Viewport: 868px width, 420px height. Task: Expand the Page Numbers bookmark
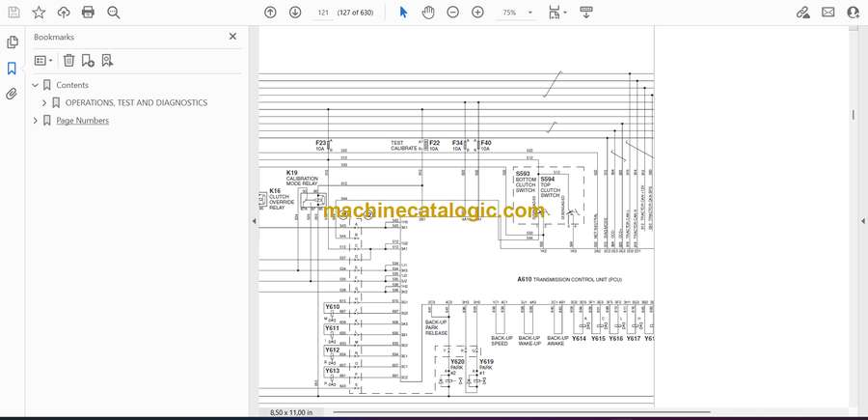click(x=36, y=121)
